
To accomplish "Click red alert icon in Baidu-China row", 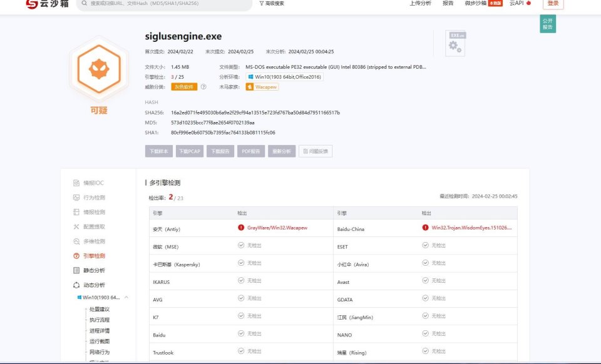I will 426,228.
